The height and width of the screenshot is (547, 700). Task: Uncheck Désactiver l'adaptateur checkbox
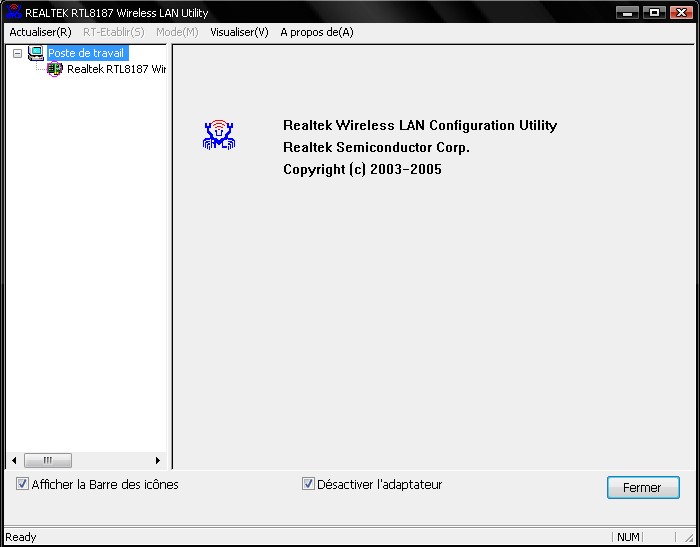click(308, 484)
